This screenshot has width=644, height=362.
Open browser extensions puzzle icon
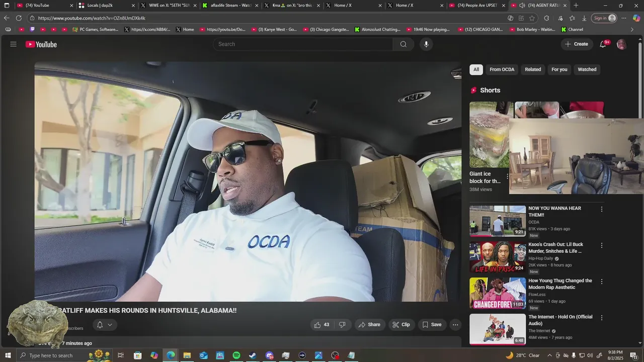pos(546,18)
